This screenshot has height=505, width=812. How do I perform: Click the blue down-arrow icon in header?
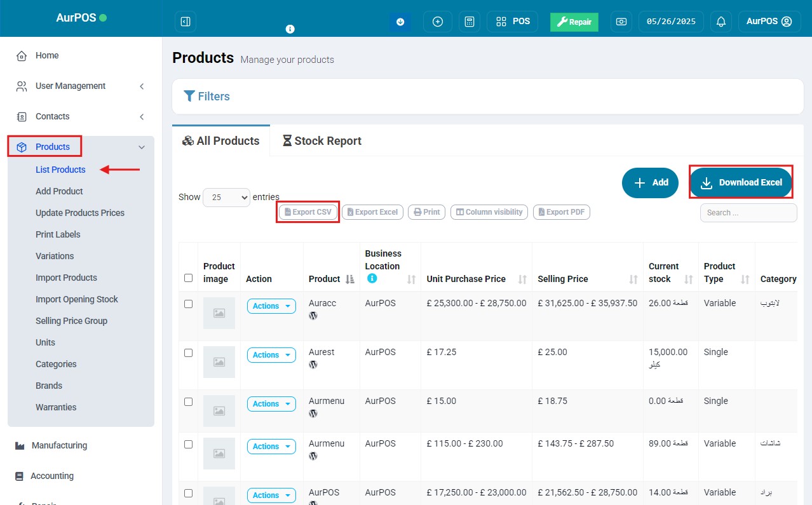400,22
